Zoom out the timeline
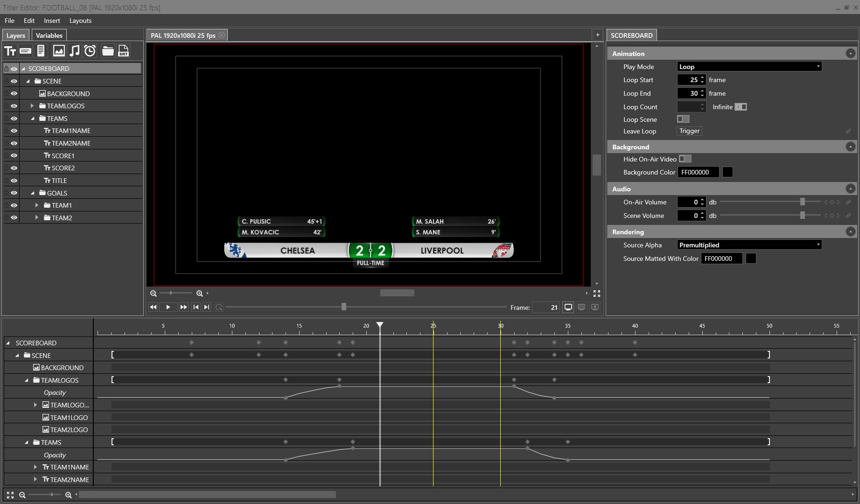 (x=22, y=495)
